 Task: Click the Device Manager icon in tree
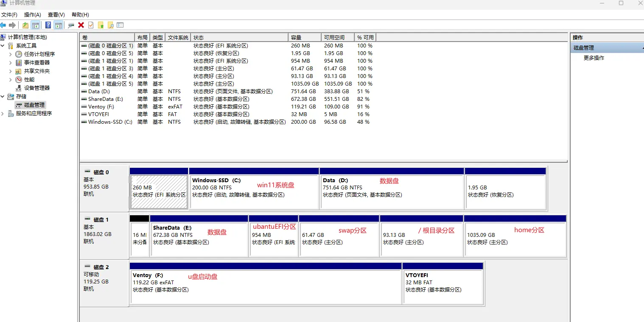[x=19, y=88]
